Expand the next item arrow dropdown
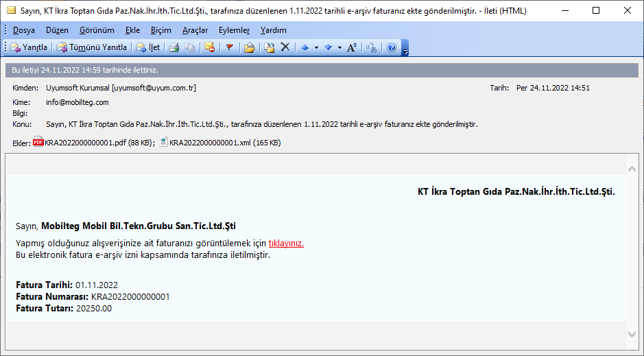The height and width of the screenshot is (356, 644). [339, 47]
